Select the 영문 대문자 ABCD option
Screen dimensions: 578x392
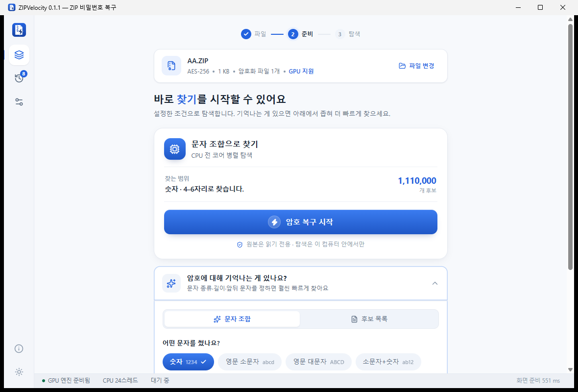point(318,362)
